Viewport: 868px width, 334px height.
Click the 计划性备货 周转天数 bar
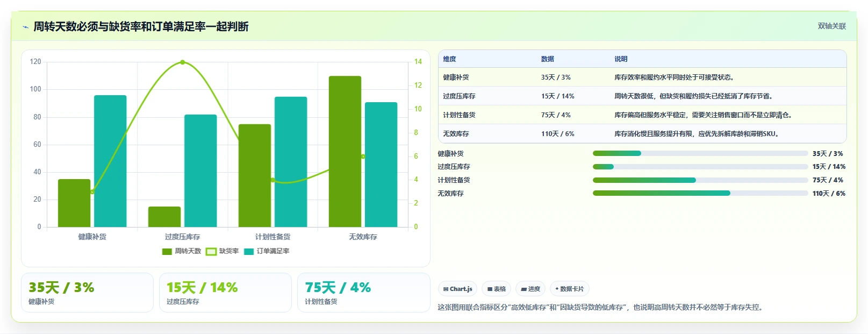tap(255, 175)
